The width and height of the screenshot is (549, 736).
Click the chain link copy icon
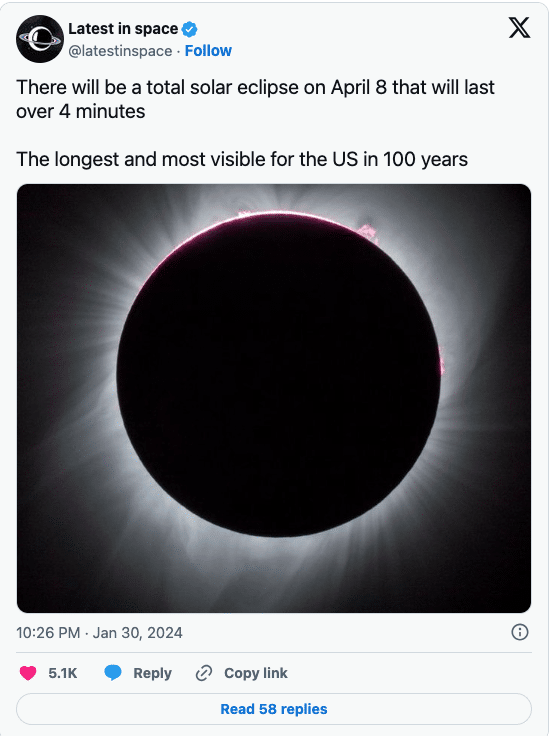204,673
